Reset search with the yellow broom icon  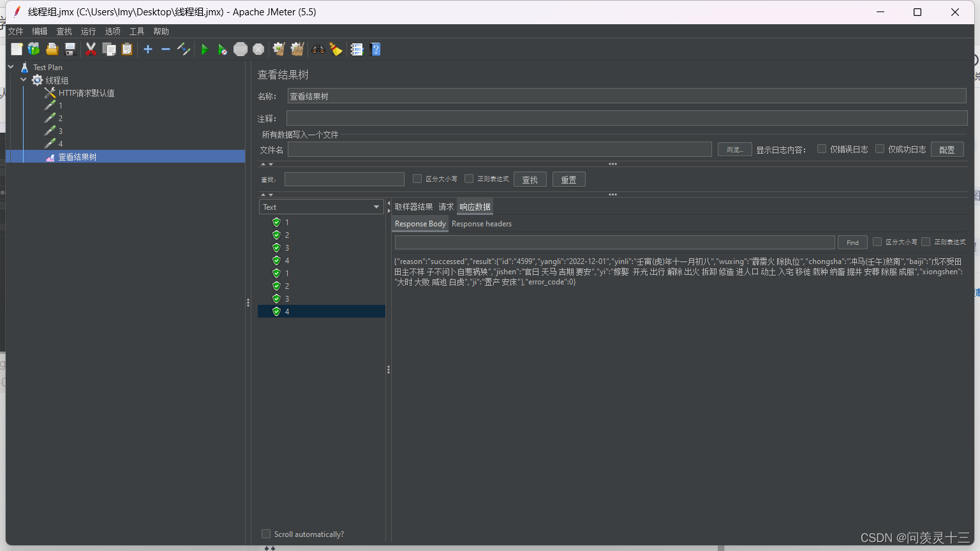click(336, 49)
